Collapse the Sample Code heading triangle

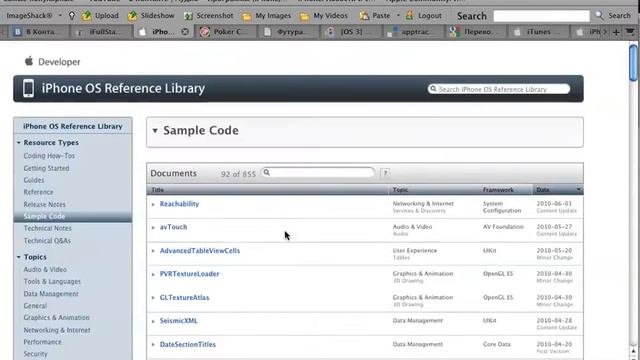tap(155, 131)
